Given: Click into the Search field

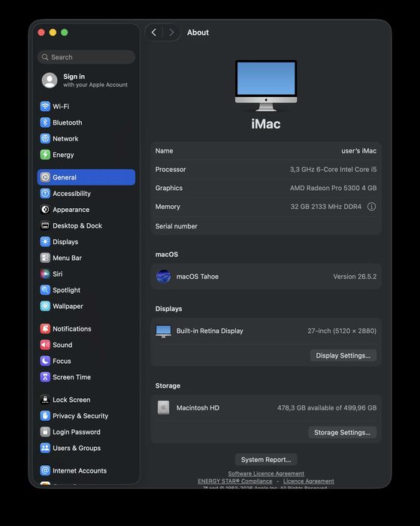Looking at the screenshot, I should pyautogui.click(x=86, y=57).
